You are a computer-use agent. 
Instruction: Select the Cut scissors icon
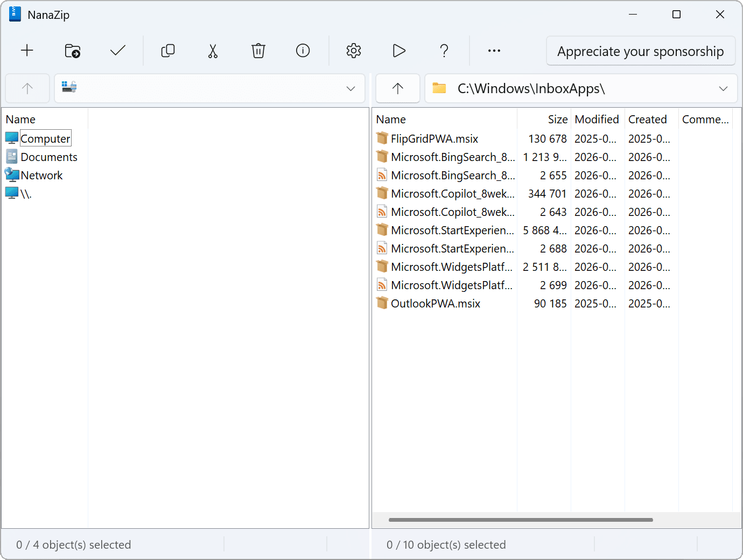[x=213, y=51]
